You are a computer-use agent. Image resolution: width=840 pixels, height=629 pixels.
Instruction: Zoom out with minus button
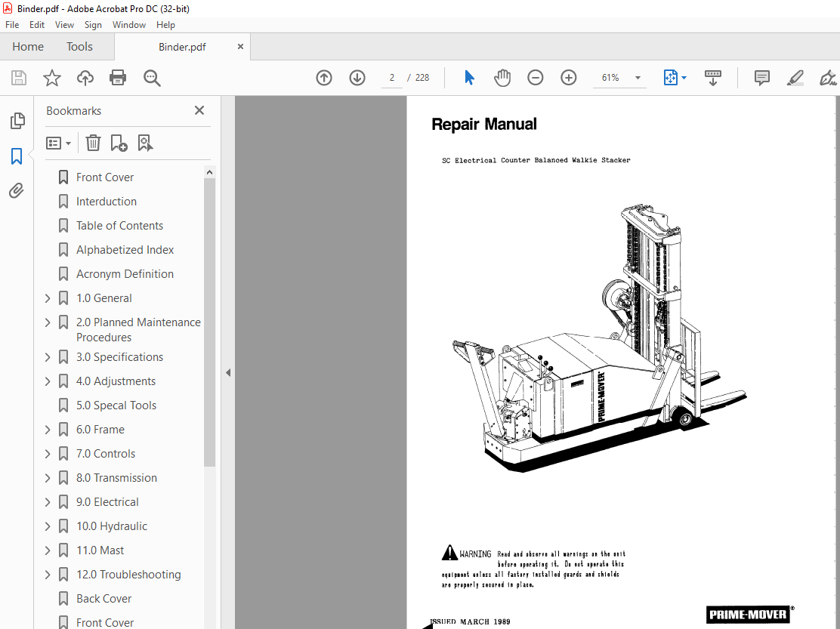tap(535, 78)
